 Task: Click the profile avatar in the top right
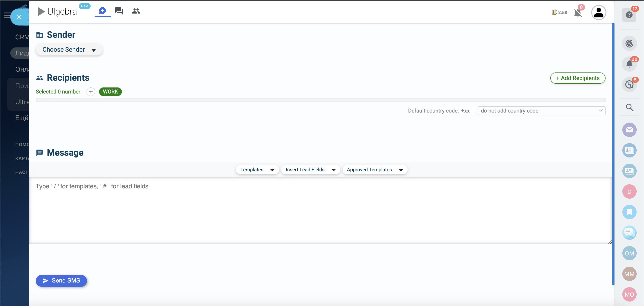click(599, 12)
